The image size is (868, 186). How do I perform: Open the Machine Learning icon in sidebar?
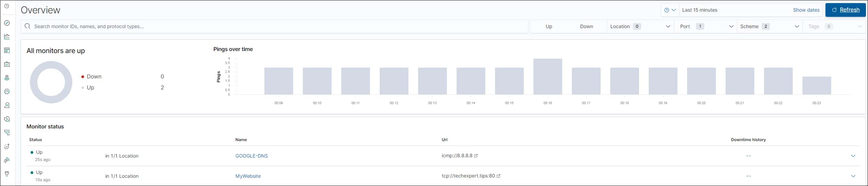pyautogui.click(x=7, y=91)
